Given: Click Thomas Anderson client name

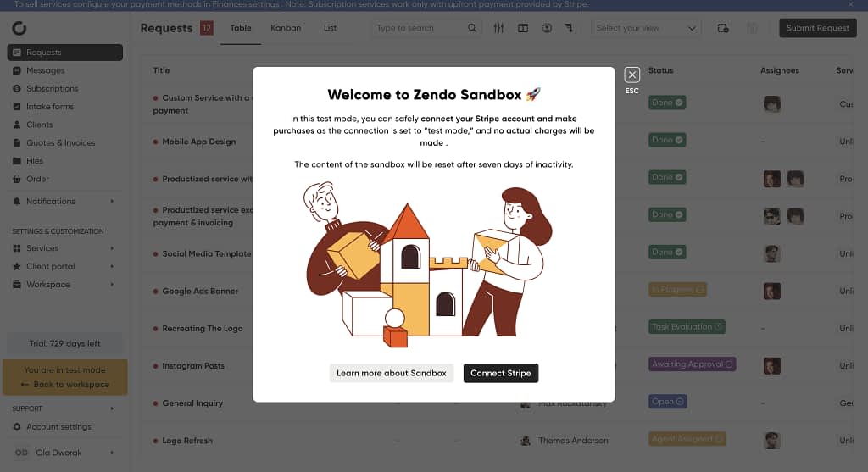Looking at the screenshot, I should [573, 441].
